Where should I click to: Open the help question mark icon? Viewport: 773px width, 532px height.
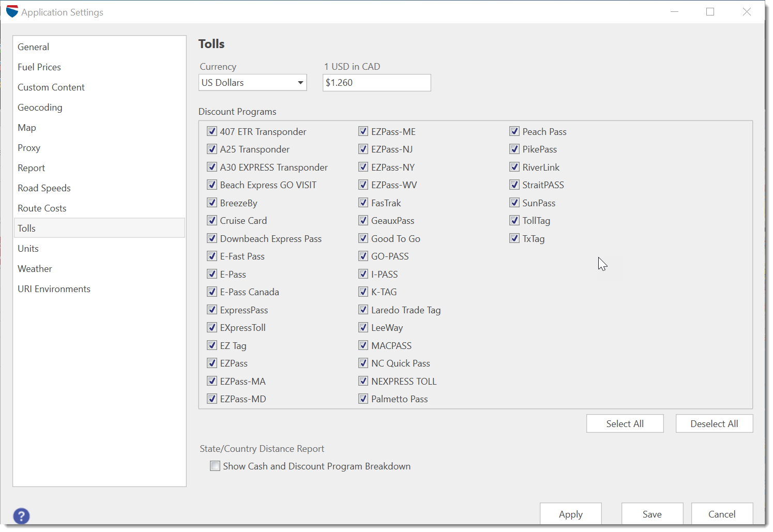(x=21, y=515)
